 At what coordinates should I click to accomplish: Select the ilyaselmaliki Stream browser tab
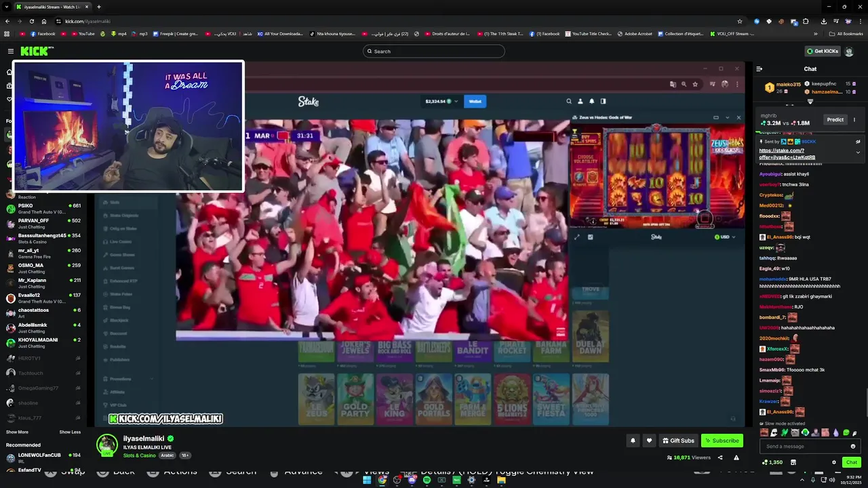53,7
